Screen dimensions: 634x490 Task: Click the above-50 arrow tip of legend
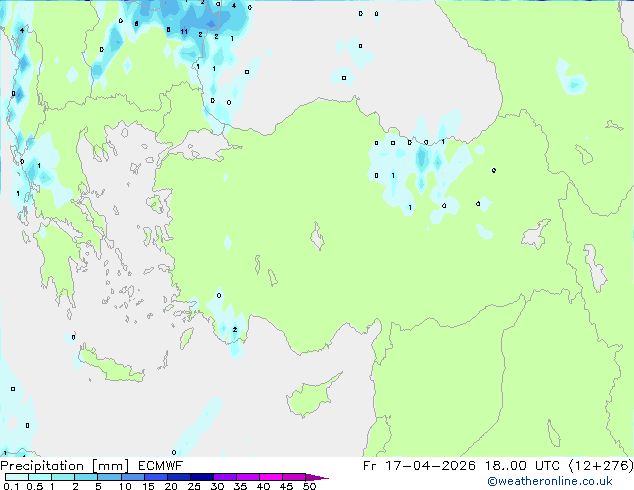[317, 477]
